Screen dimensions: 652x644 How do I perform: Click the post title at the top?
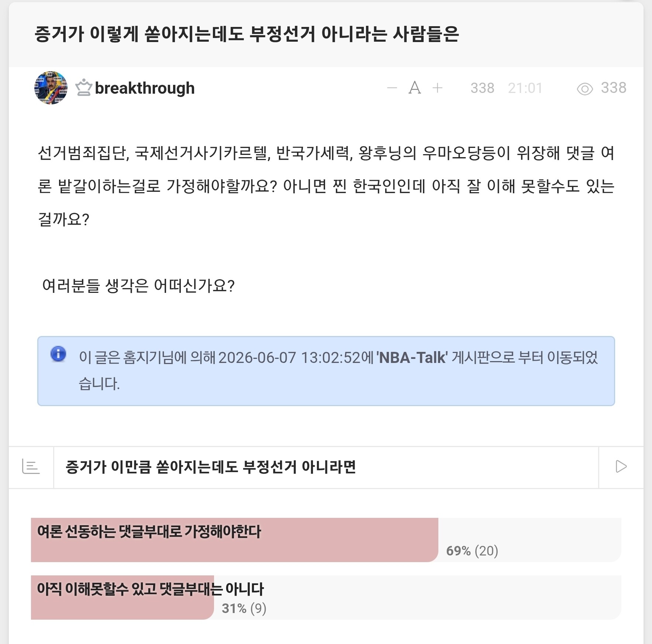tap(246, 34)
